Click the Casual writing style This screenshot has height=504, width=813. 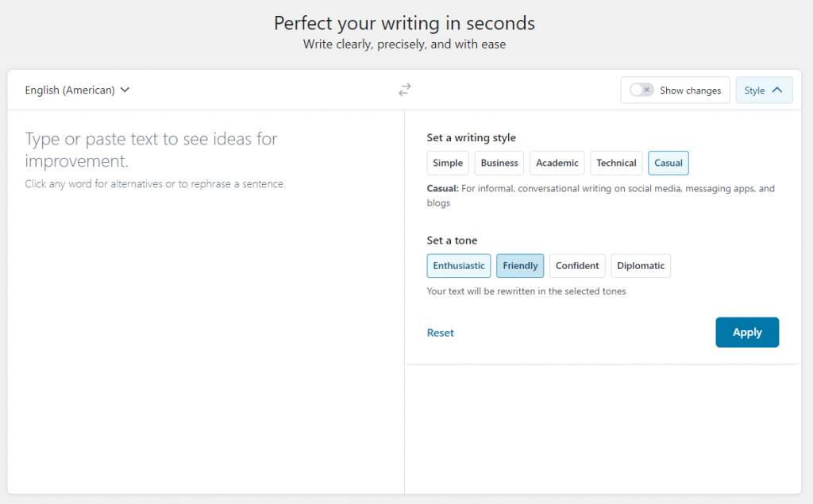coord(669,164)
